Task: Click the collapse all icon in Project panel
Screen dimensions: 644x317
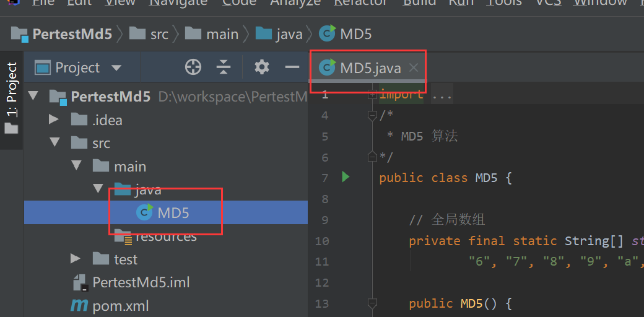Action: coord(224,67)
